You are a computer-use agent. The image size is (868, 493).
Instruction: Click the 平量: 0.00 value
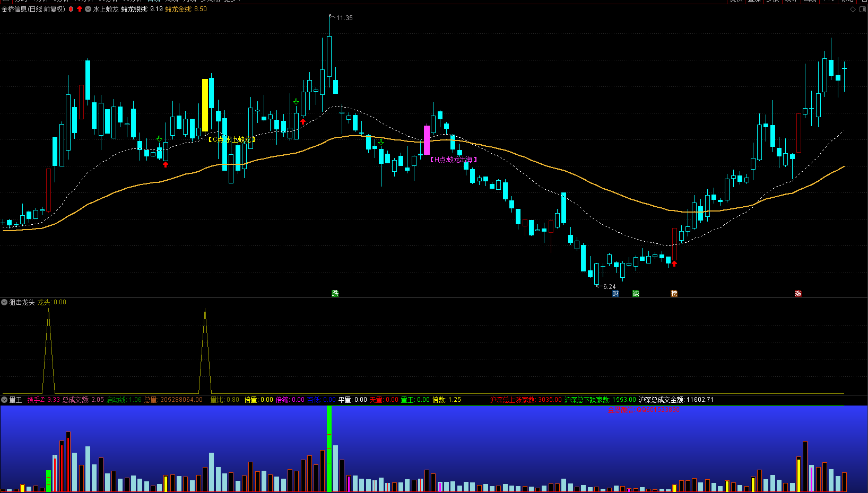353,400
